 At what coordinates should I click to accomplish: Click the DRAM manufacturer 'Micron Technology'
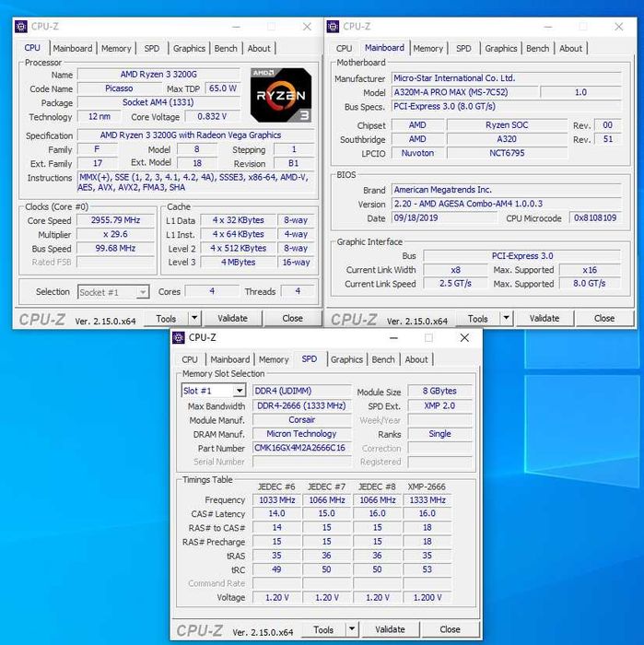pos(302,434)
